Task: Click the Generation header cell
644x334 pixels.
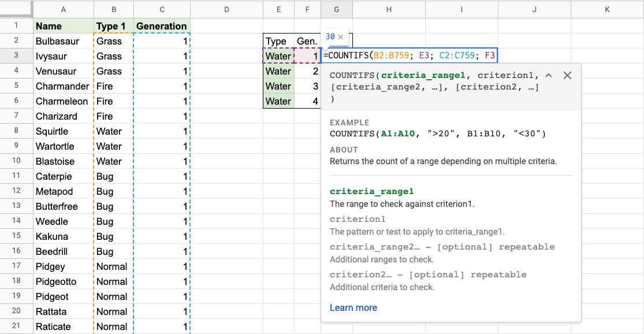Action: click(x=162, y=26)
